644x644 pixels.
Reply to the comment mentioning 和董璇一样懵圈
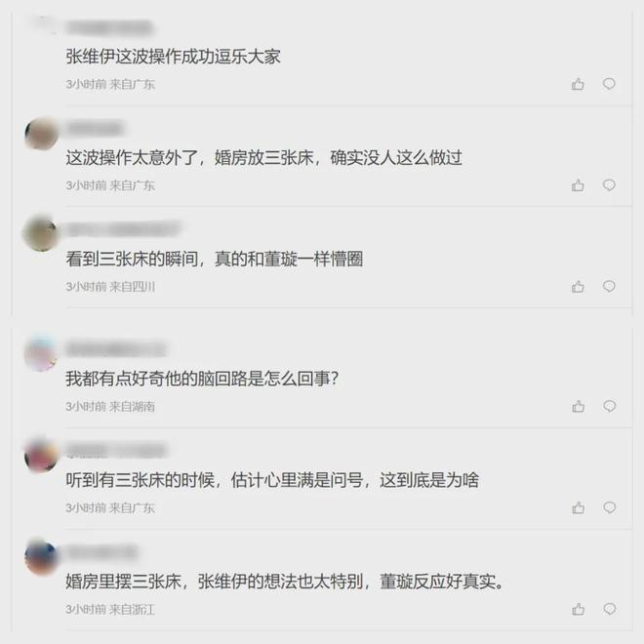tap(609, 286)
